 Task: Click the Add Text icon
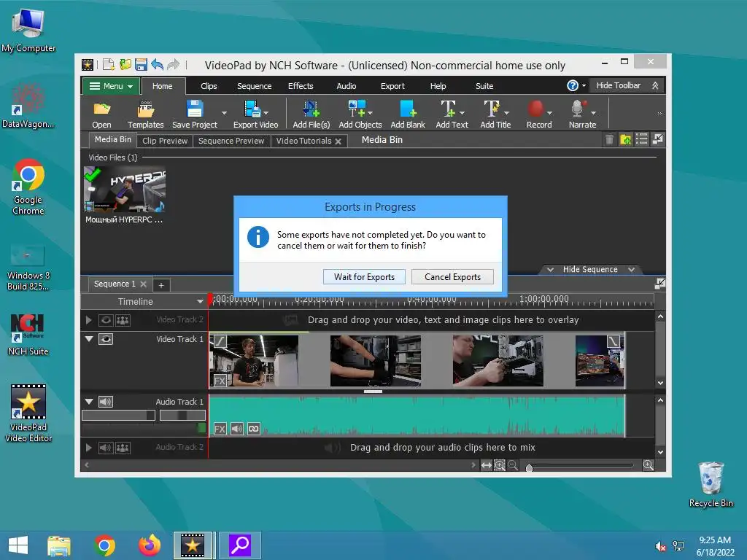pos(448,109)
